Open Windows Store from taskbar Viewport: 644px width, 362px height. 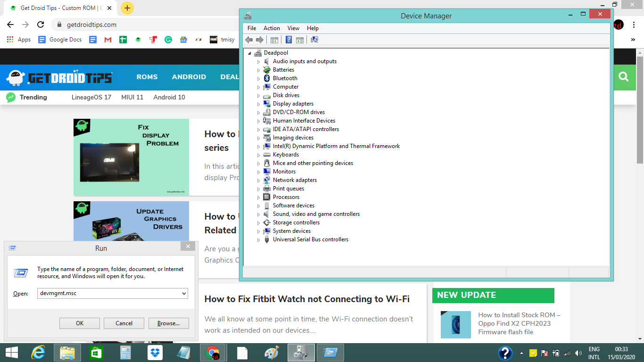click(x=96, y=353)
